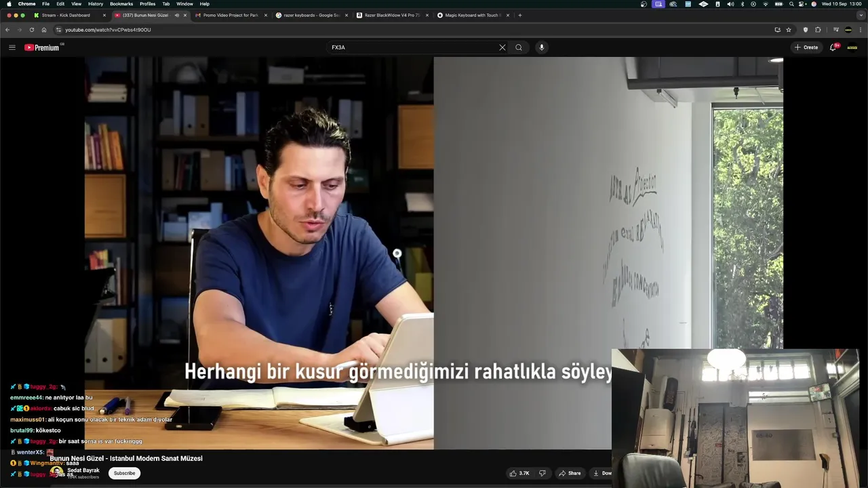This screenshot has height=488, width=868.
Task: Close the razer keyboards search tab
Action: coord(347,15)
